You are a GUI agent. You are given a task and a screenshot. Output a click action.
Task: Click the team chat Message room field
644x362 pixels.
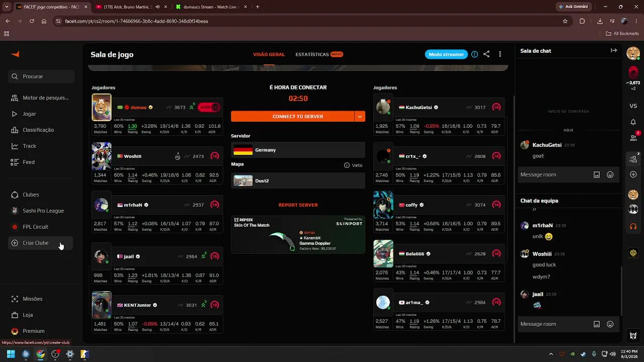(x=555, y=324)
